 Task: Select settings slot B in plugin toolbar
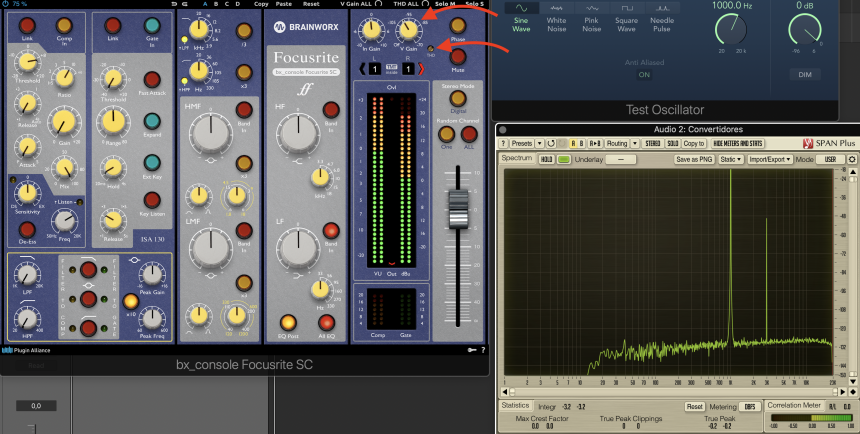click(x=216, y=4)
